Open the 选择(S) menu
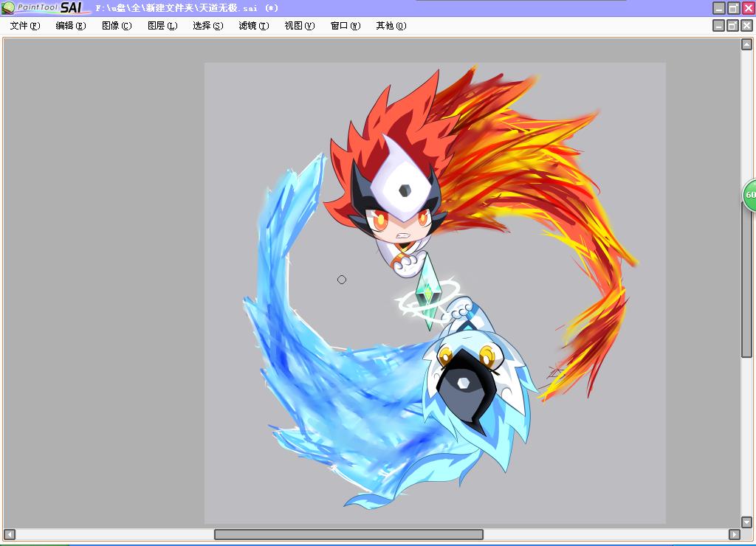Viewport: 756px width, 546px height. click(207, 26)
